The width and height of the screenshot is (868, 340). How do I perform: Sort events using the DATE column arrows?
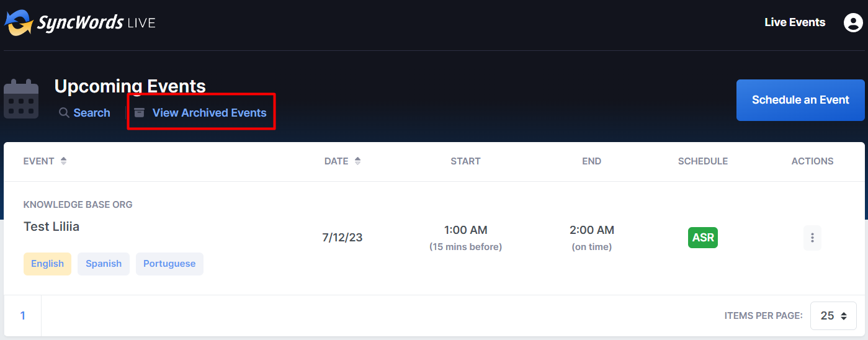pyautogui.click(x=357, y=161)
